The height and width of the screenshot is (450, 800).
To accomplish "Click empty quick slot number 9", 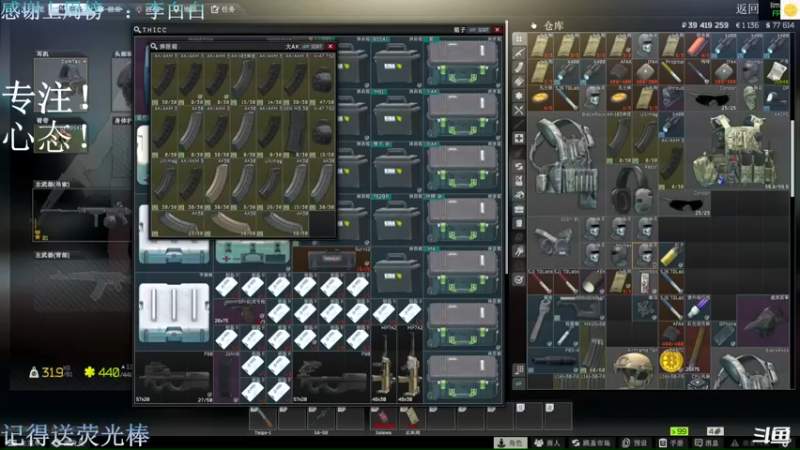I will [529, 418].
